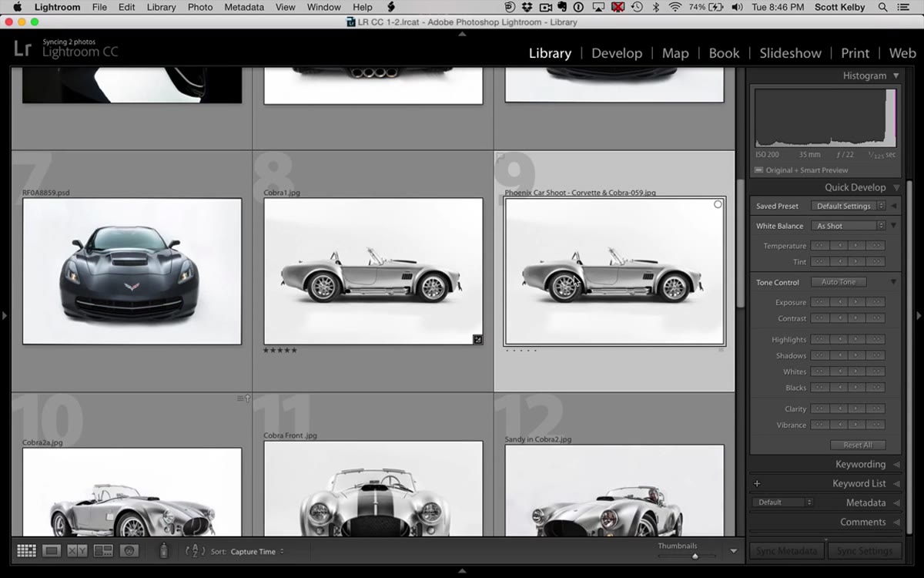This screenshot has height=578, width=924.
Task: Switch to the Develop module
Action: pyautogui.click(x=617, y=53)
